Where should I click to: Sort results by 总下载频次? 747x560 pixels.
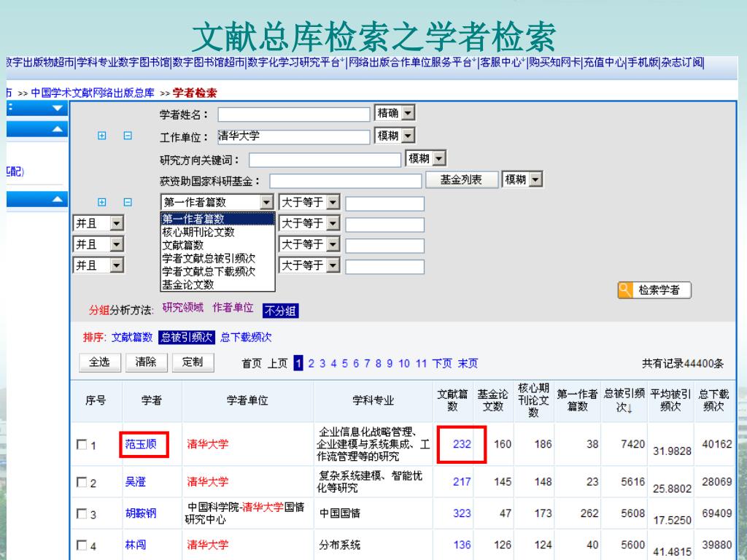pyautogui.click(x=246, y=337)
